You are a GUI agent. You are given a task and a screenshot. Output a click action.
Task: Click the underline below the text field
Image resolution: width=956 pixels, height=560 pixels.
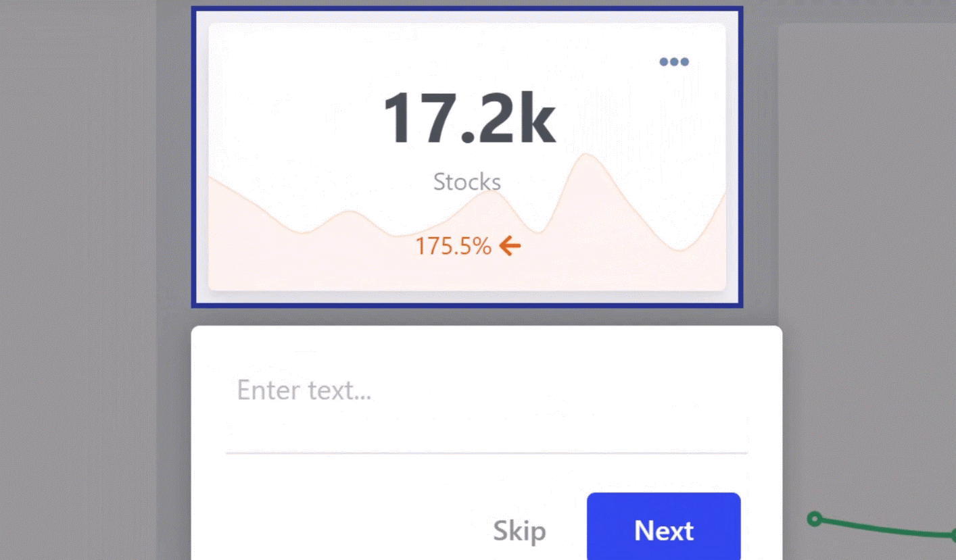coord(485,453)
